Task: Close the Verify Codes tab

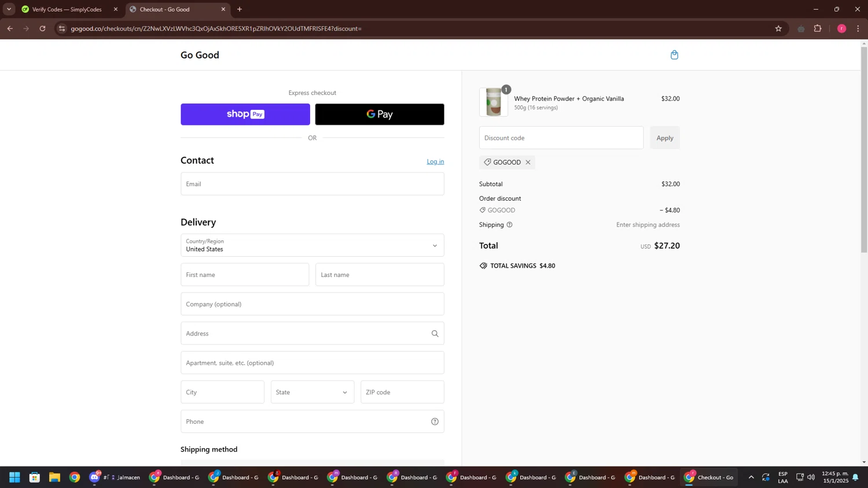Action: [115, 9]
